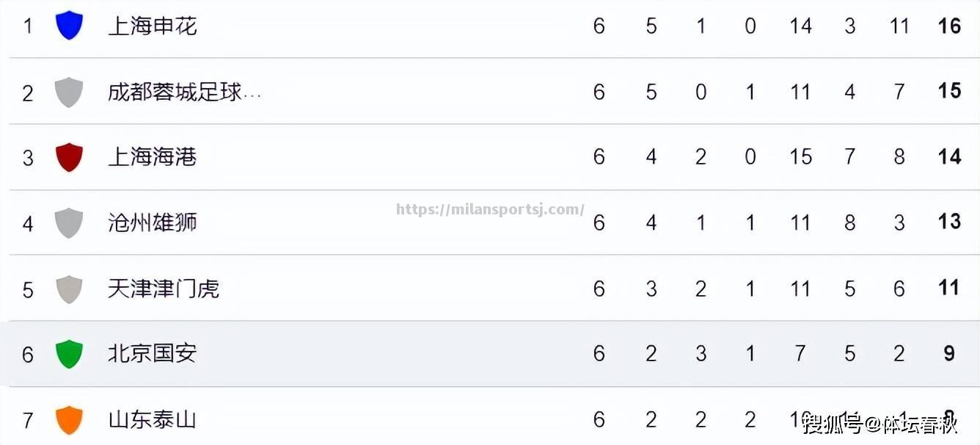Select the 沧州雄狮 team name
Screen dimensions: 980x445
coord(153,222)
